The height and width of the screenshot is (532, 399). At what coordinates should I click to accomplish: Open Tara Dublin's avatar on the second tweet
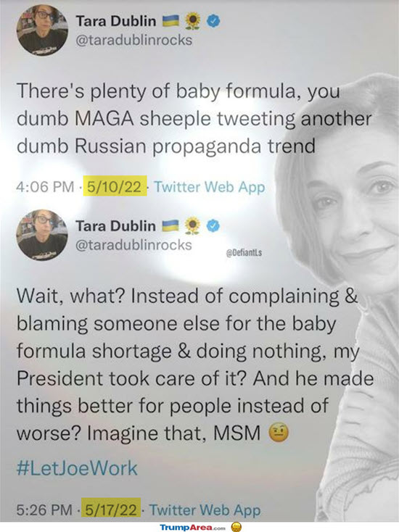pos(42,235)
